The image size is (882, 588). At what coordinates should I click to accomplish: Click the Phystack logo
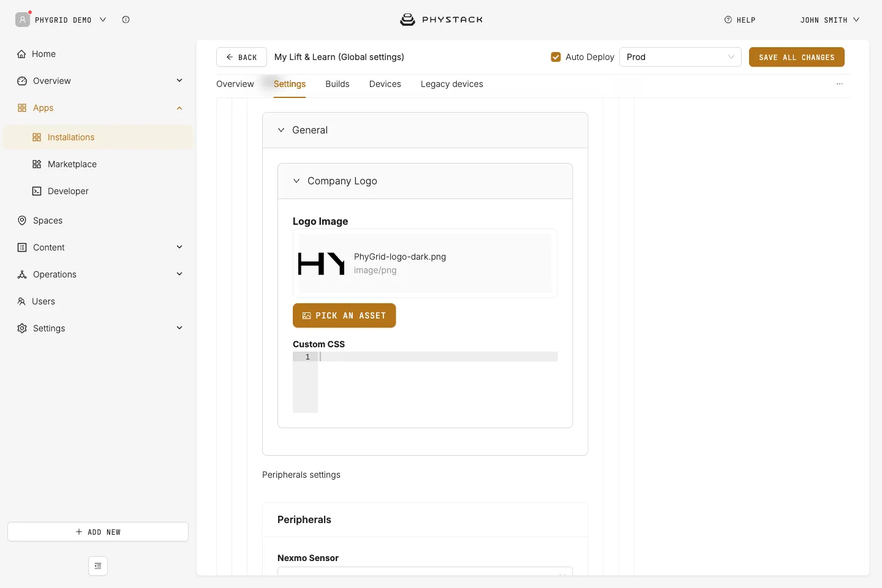pyautogui.click(x=441, y=20)
